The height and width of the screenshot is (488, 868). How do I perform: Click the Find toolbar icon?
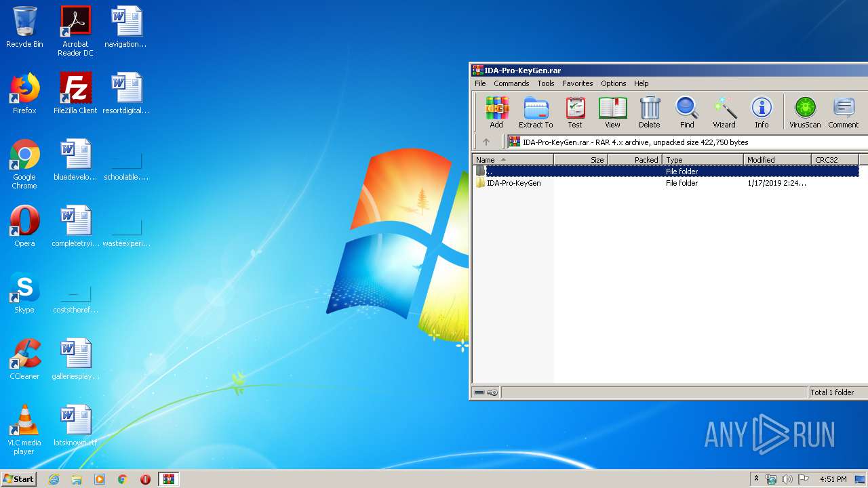tap(687, 113)
